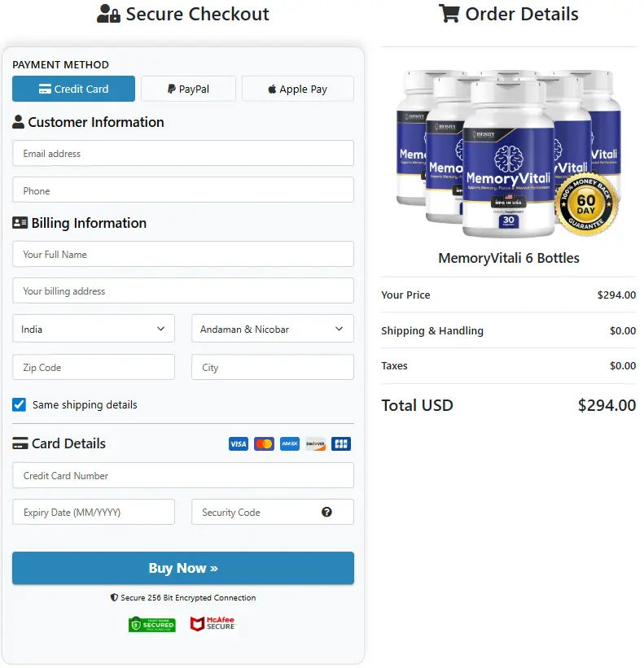Click the Zip Code field
This screenshot has height=668, width=644.
pyautogui.click(x=94, y=368)
